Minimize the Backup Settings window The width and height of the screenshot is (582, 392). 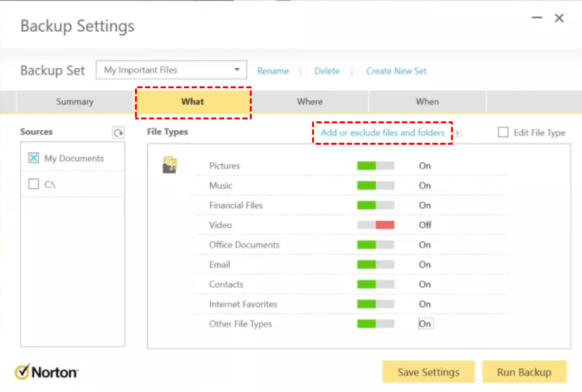(537, 18)
